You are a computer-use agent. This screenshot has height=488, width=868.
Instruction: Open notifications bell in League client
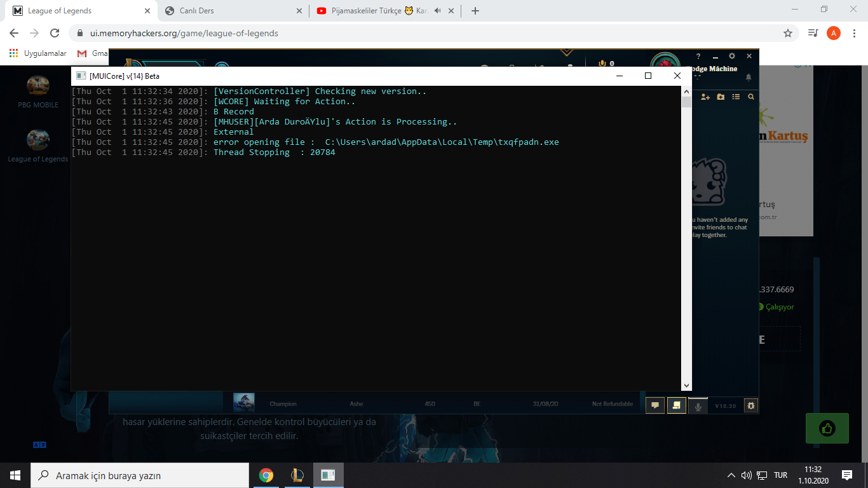[749, 77]
